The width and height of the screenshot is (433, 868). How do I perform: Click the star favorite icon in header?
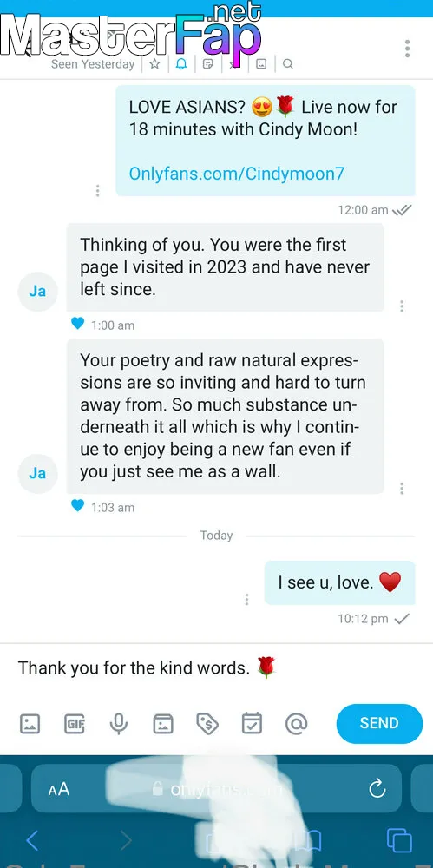155,64
